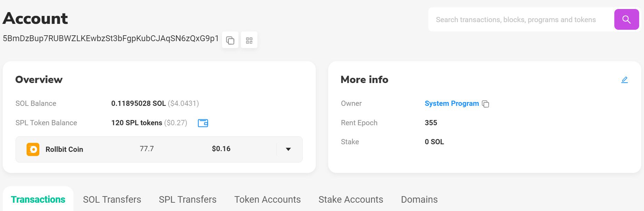This screenshot has width=644, height=211.
Task: Copy the account address to clipboard
Action: pos(230,40)
